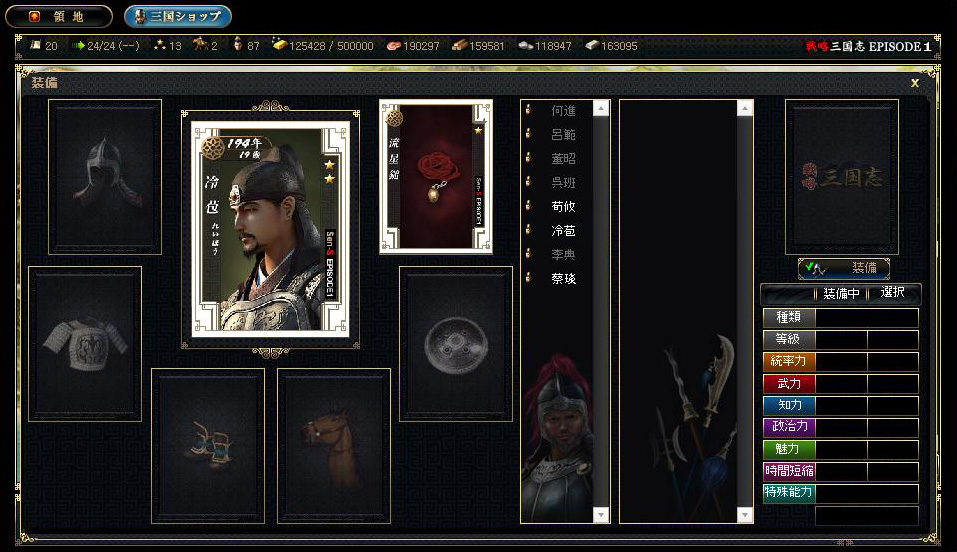Image resolution: width=957 pixels, height=552 pixels.
Task: Click the gold resource icon in status bar
Action: 279,45
